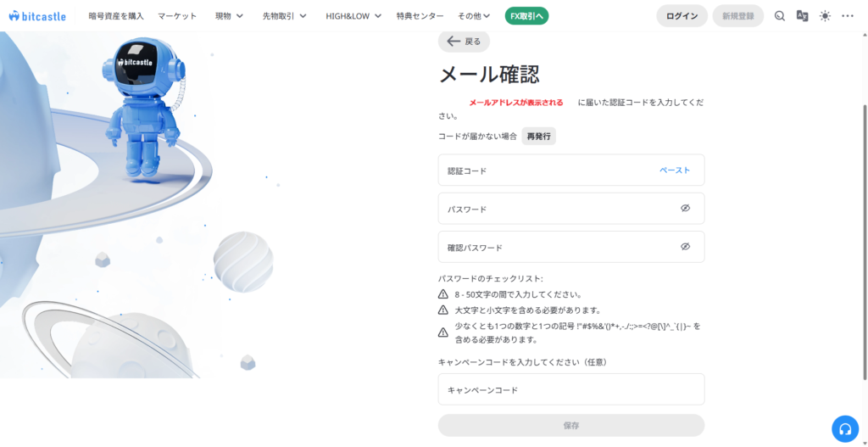Click the 保存 save button
This screenshot has height=447, width=868.
(x=571, y=426)
